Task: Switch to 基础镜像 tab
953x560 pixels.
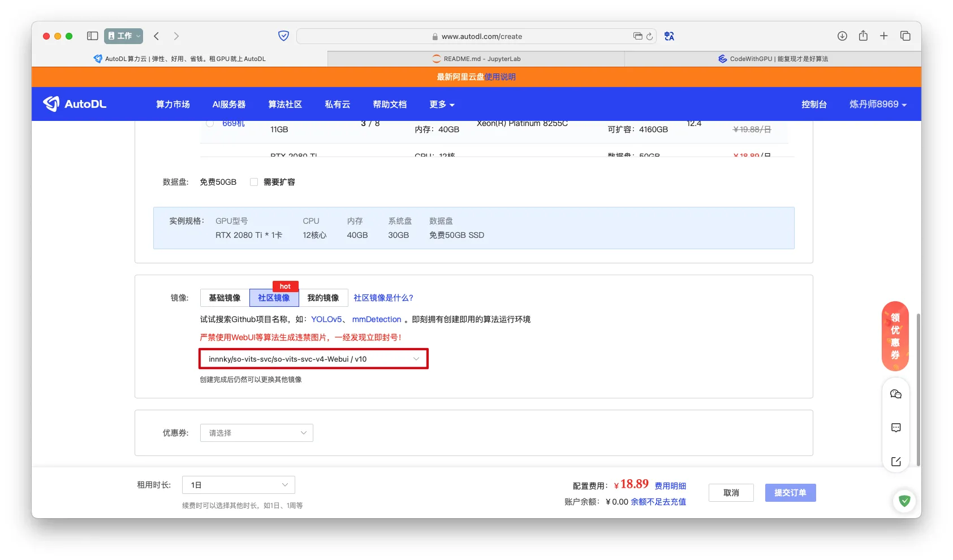Action: coord(225,298)
